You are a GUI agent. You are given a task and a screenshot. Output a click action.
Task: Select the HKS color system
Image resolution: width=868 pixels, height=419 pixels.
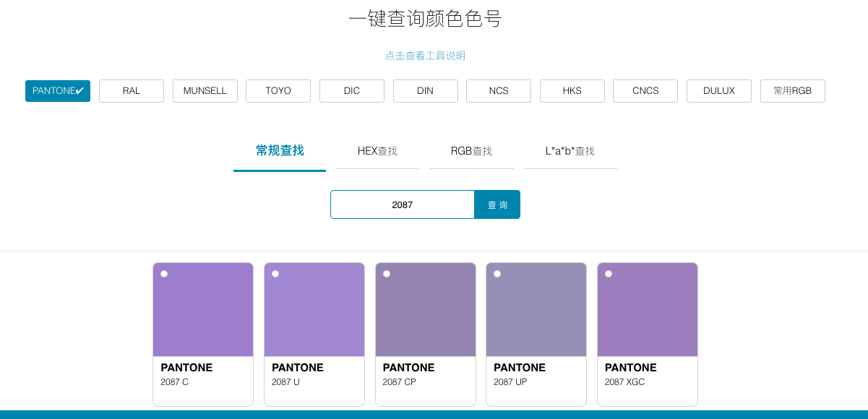coord(572,90)
